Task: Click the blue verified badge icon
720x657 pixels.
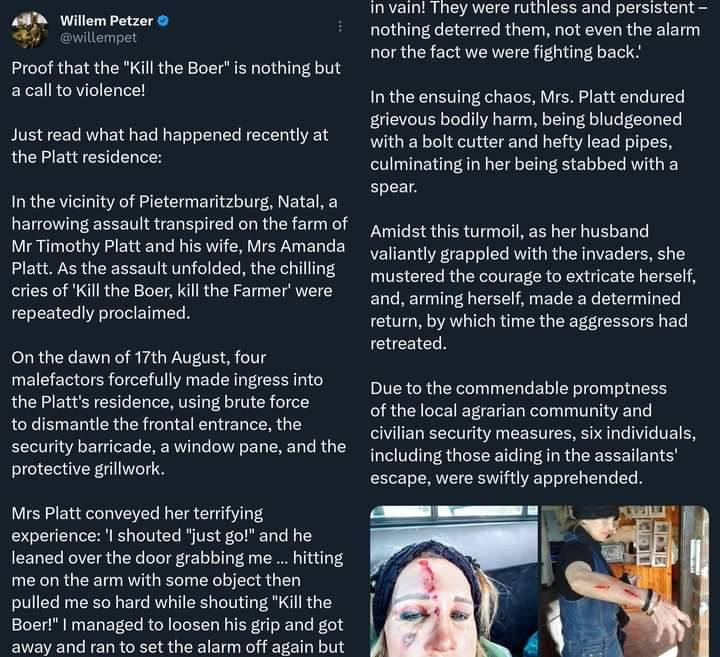Action: 163,21
